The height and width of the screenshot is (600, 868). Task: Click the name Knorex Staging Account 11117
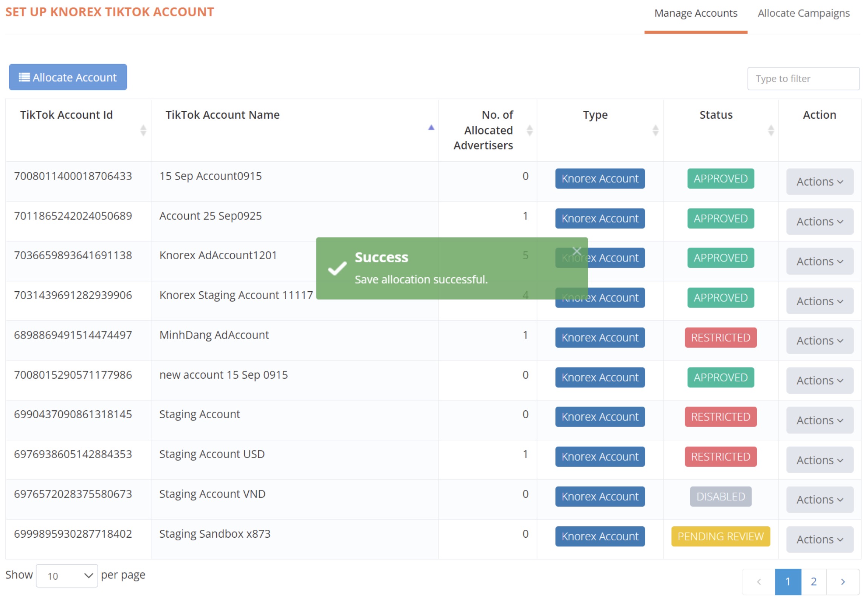click(x=236, y=295)
